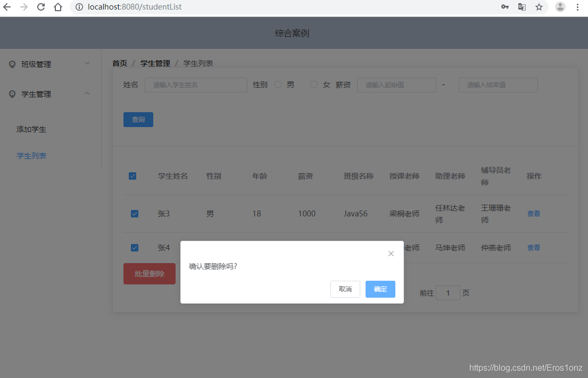The image size is (588, 378).
Task: Go forward with the browser forward arrow
Action: coord(24,7)
